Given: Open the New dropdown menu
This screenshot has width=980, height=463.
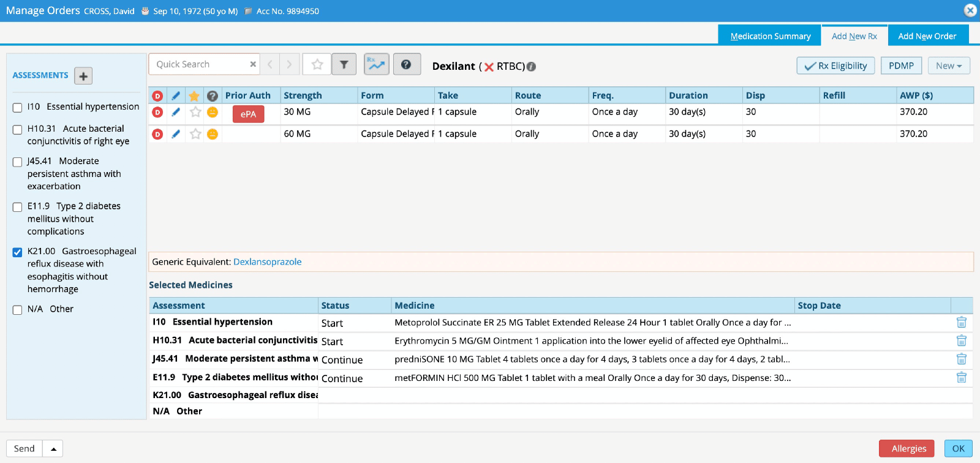Looking at the screenshot, I should [x=949, y=66].
